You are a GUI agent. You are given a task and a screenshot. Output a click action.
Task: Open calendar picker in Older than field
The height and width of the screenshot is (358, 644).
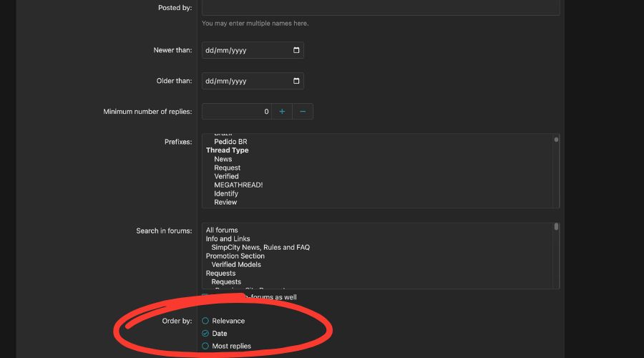click(x=296, y=81)
